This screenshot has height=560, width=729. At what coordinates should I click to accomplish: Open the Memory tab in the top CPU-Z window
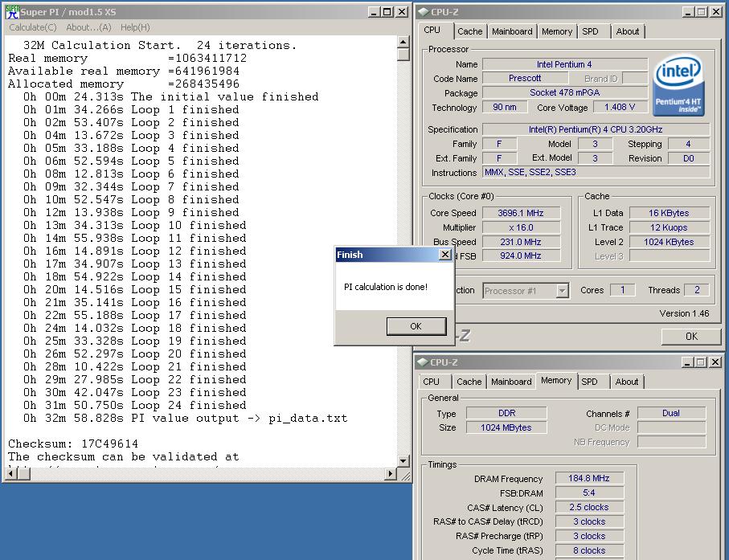click(556, 31)
